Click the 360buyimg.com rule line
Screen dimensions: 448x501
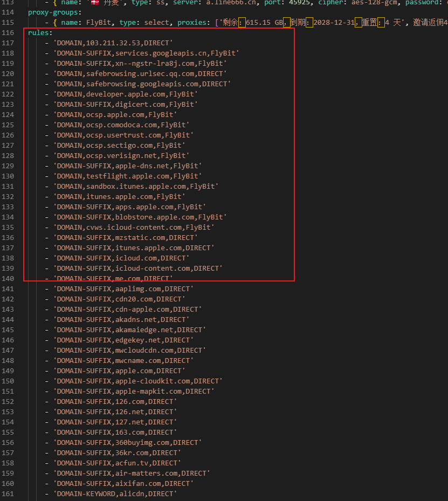pos(127,443)
